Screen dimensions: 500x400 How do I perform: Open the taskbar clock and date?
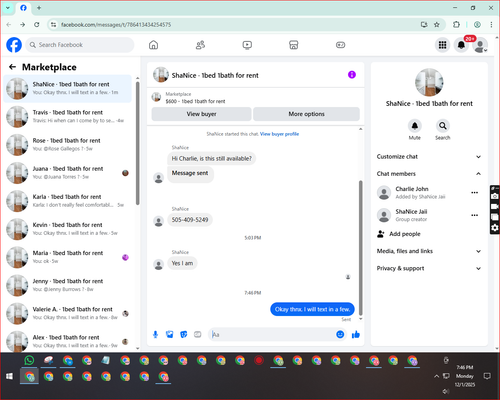(x=465, y=376)
